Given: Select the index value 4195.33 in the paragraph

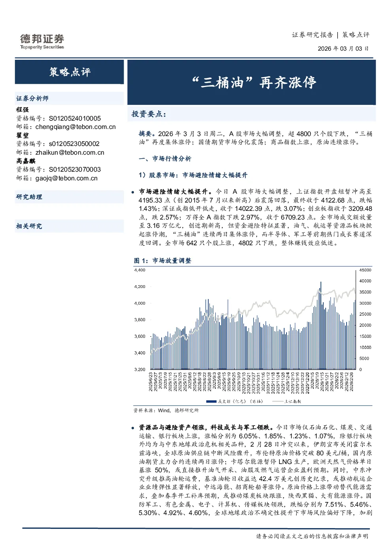Looking at the screenshot, I should (x=151, y=200).
